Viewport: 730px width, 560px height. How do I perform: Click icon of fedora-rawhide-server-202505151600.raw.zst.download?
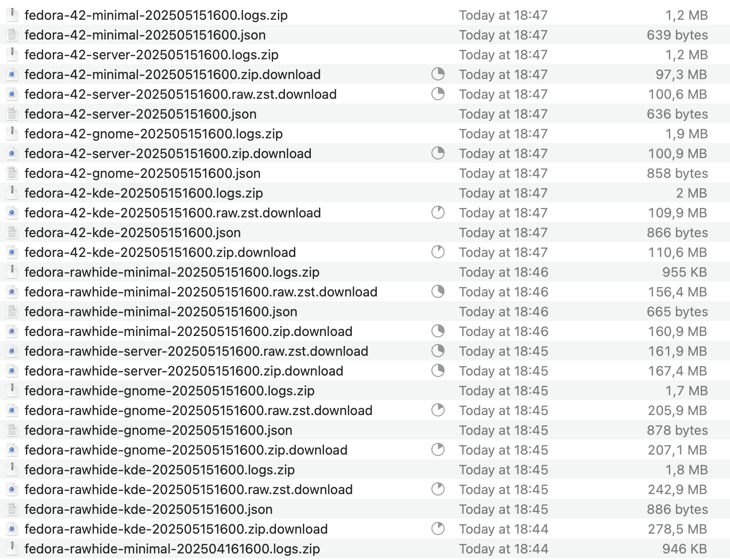coord(12,351)
